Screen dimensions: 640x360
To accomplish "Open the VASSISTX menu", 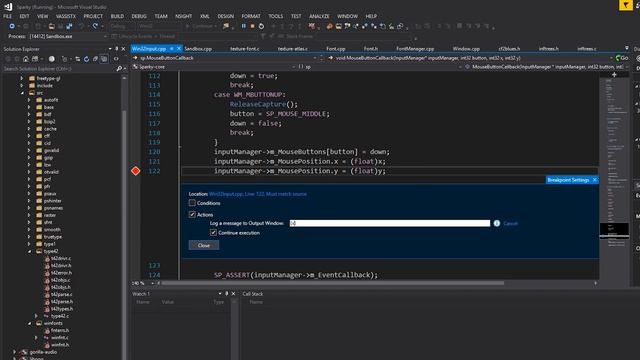I will point(66,16).
